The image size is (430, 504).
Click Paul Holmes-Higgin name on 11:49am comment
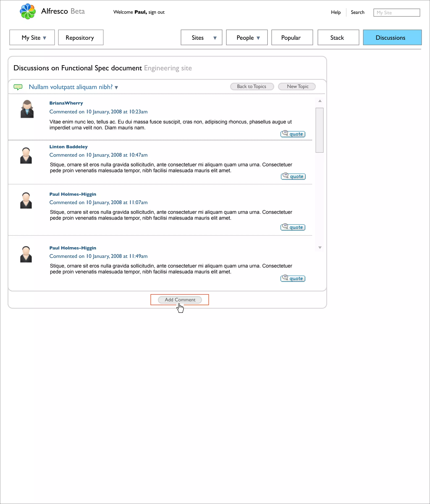[x=73, y=248]
